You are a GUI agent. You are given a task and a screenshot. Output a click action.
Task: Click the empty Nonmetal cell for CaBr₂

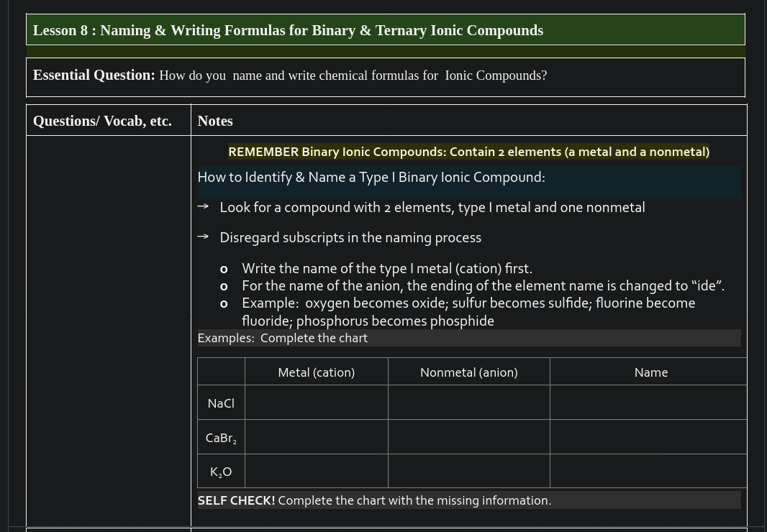pyautogui.click(x=468, y=437)
